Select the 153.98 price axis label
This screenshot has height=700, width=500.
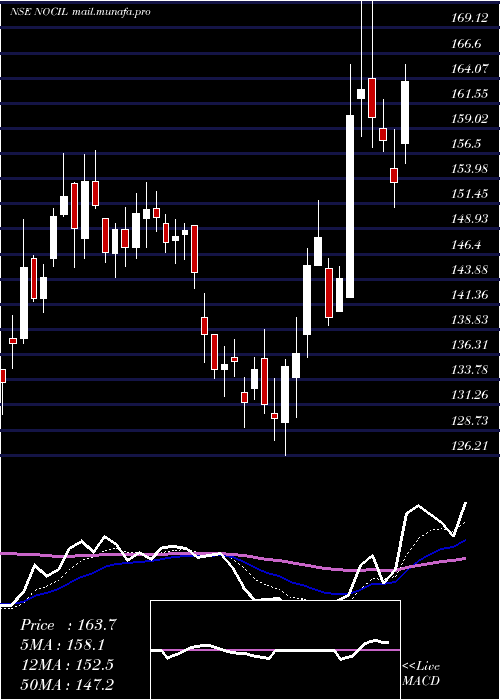470,169
